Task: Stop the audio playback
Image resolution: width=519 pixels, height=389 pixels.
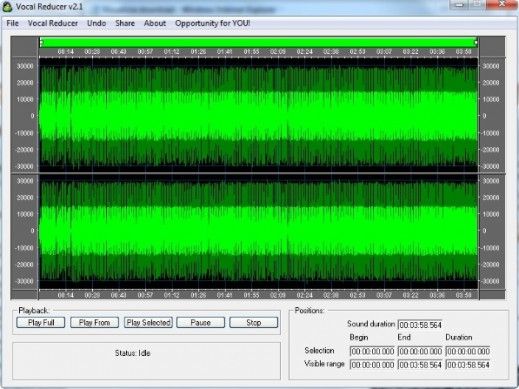Action: click(x=254, y=322)
